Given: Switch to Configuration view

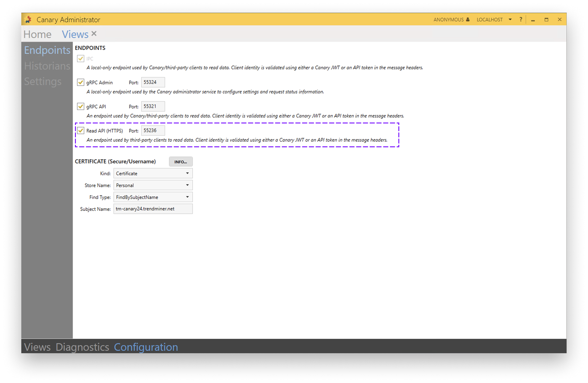Looking at the screenshot, I should pyautogui.click(x=146, y=347).
